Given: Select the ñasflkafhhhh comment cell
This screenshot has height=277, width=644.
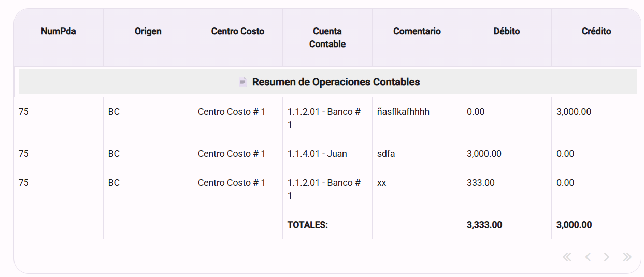Looking at the screenshot, I should pyautogui.click(x=417, y=118).
